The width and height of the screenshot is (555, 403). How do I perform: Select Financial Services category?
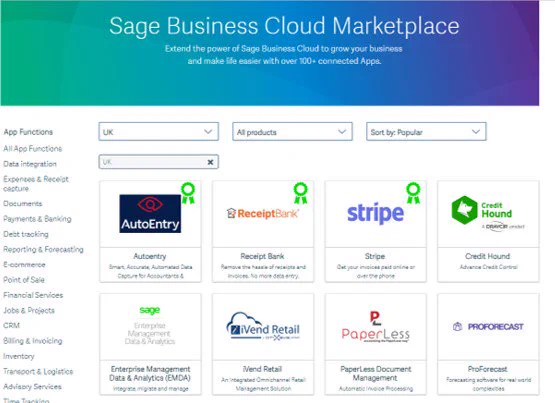click(x=33, y=295)
